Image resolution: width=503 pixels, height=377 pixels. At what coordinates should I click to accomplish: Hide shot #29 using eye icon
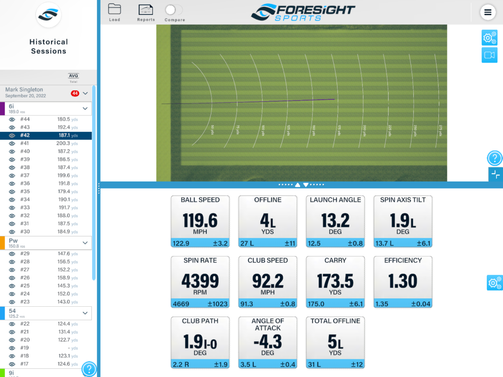click(12, 254)
